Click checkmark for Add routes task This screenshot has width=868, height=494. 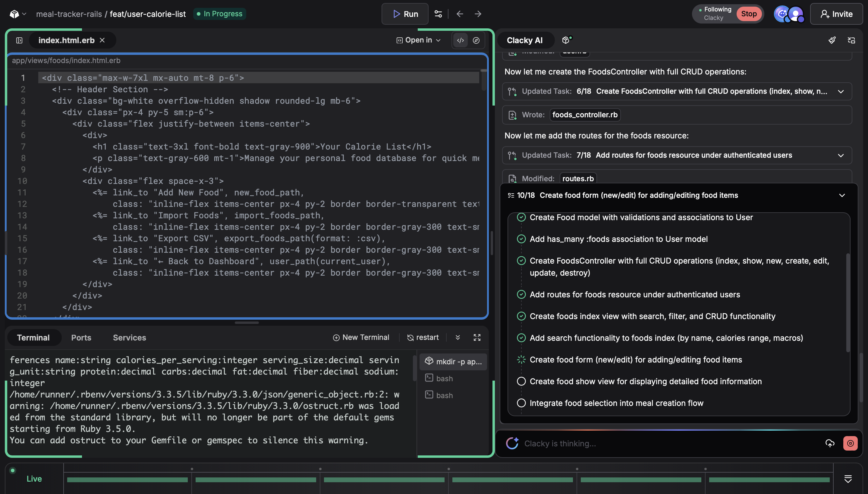pyautogui.click(x=521, y=294)
